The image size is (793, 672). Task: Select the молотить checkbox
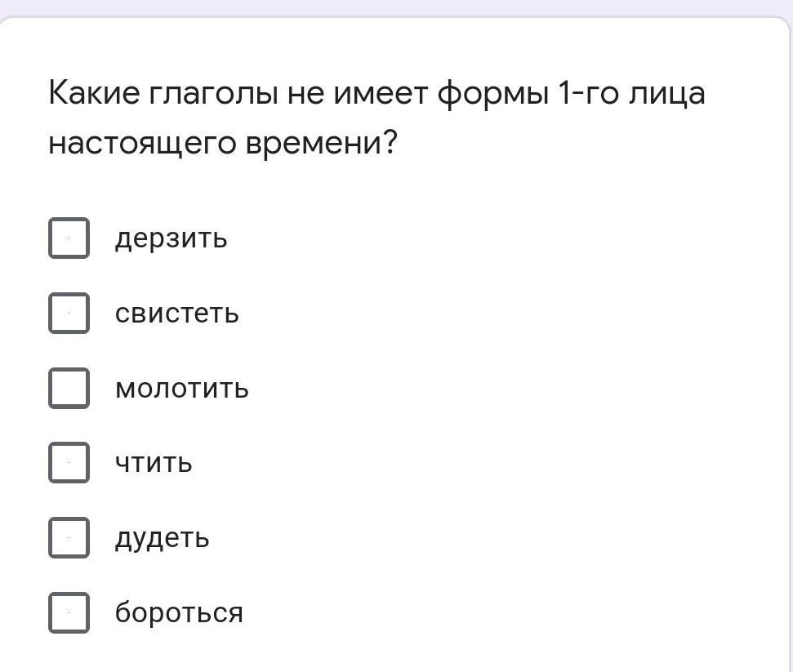tap(69, 388)
